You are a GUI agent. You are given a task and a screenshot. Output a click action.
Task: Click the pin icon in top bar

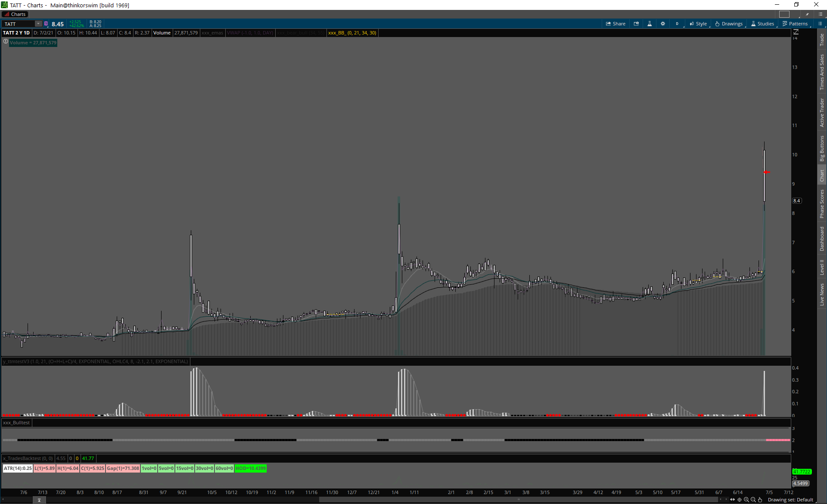(x=807, y=14)
